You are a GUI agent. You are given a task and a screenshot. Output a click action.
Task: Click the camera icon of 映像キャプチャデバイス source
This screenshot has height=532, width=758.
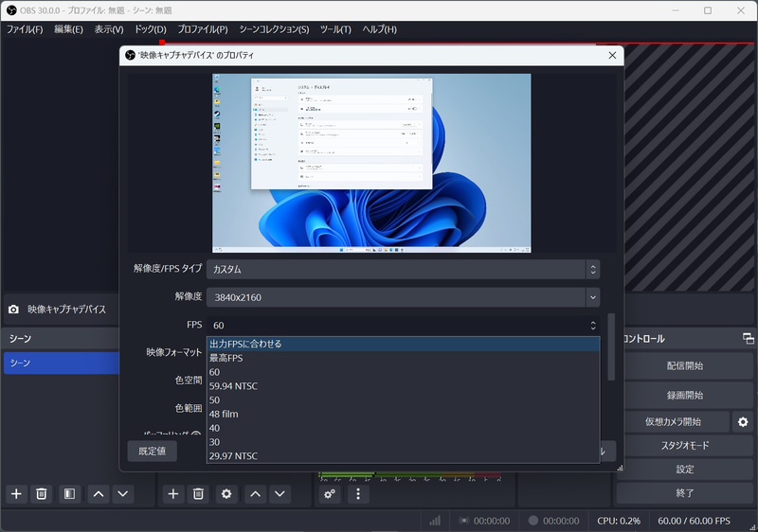13,309
